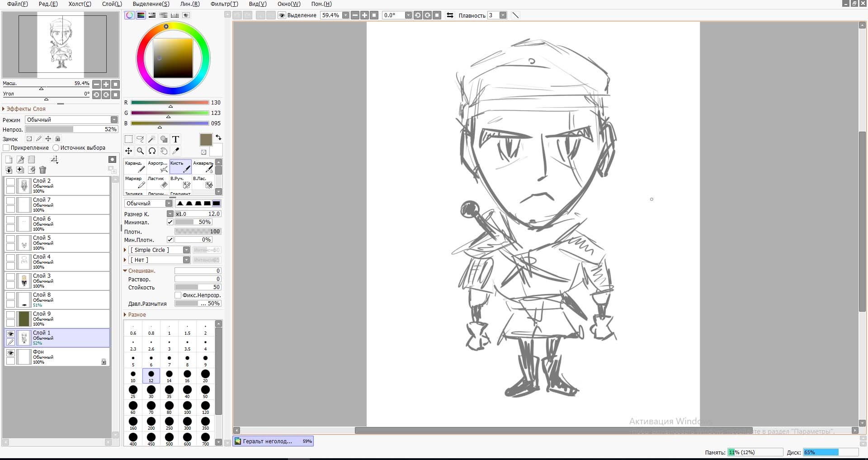Screen dimensions: 868x460
Task: Choose the Акварель watercolor brush
Action: click(203, 166)
